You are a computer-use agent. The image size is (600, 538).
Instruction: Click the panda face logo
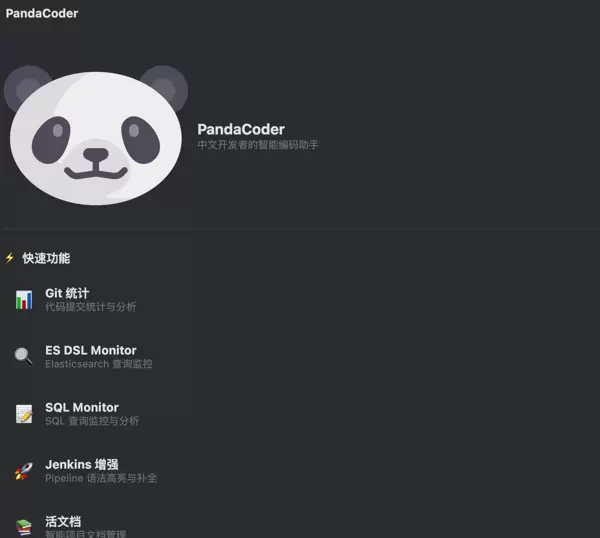(x=96, y=135)
